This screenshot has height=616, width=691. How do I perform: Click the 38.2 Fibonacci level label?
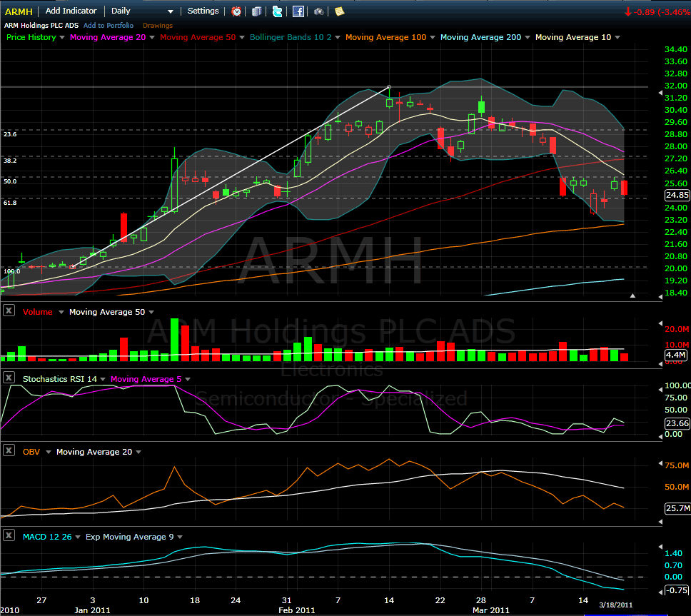(x=10, y=161)
